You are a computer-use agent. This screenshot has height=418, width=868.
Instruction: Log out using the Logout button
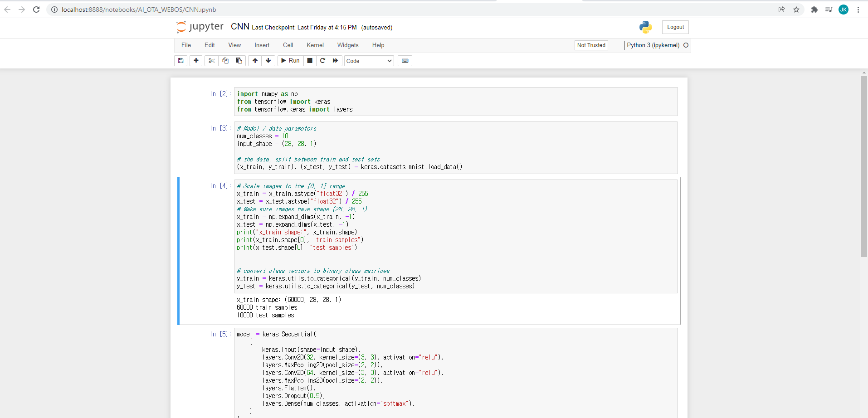click(x=675, y=27)
